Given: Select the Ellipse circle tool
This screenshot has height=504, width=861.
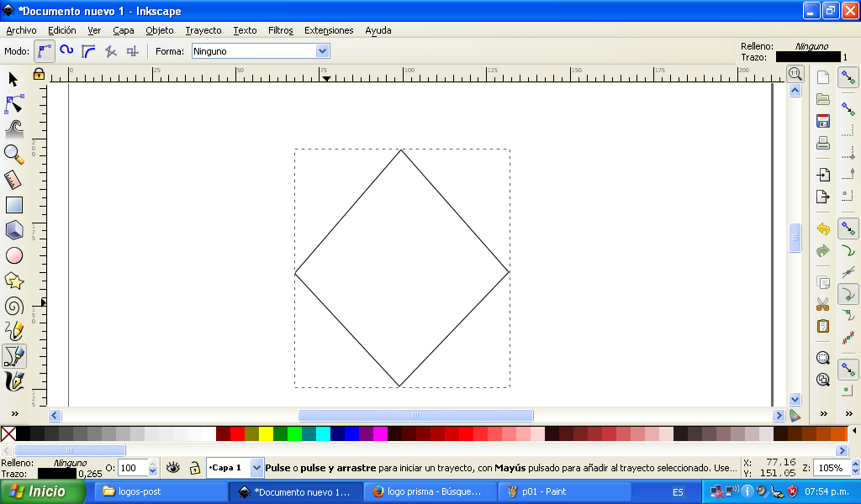Looking at the screenshot, I should 13,255.
